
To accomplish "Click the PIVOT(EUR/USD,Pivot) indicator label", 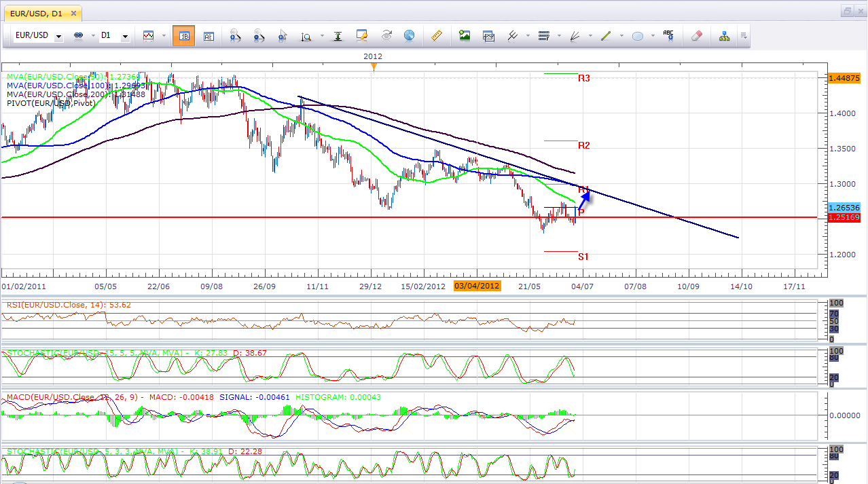I will pyautogui.click(x=51, y=103).
